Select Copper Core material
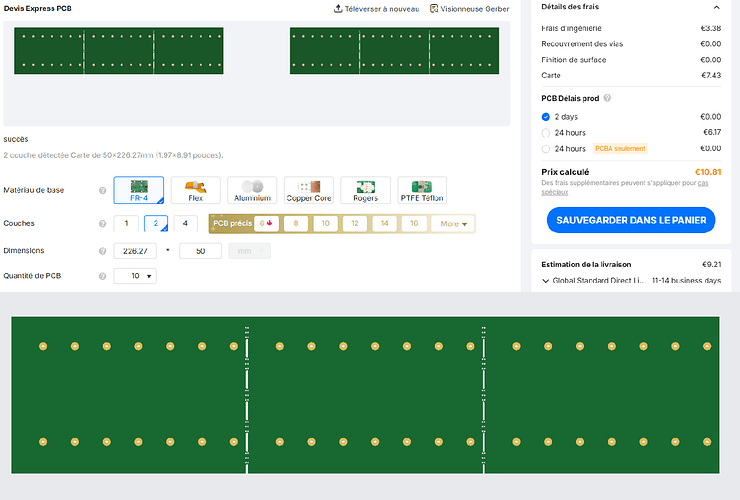This screenshot has height=500, width=740. (x=309, y=190)
